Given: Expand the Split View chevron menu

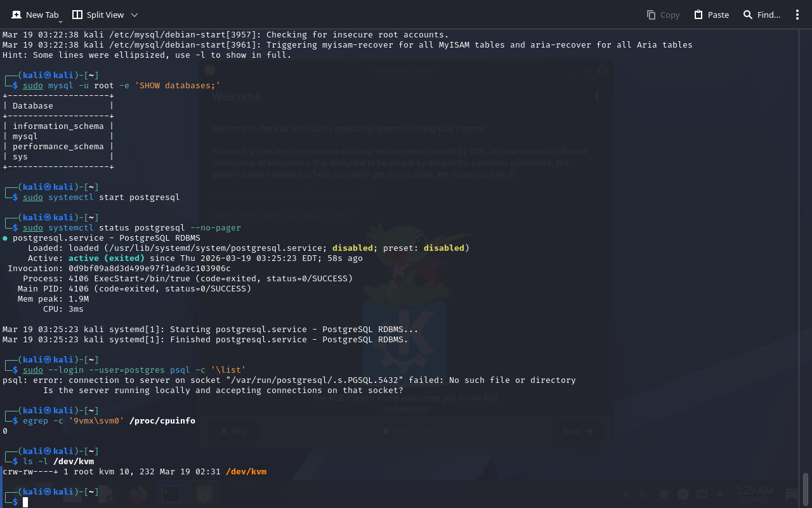Looking at the screenshot, I should point(134,15).
